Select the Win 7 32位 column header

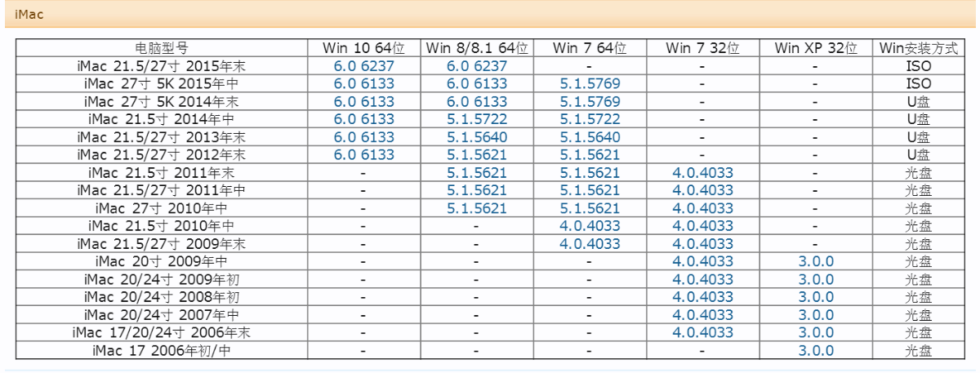tap(703, 48)
